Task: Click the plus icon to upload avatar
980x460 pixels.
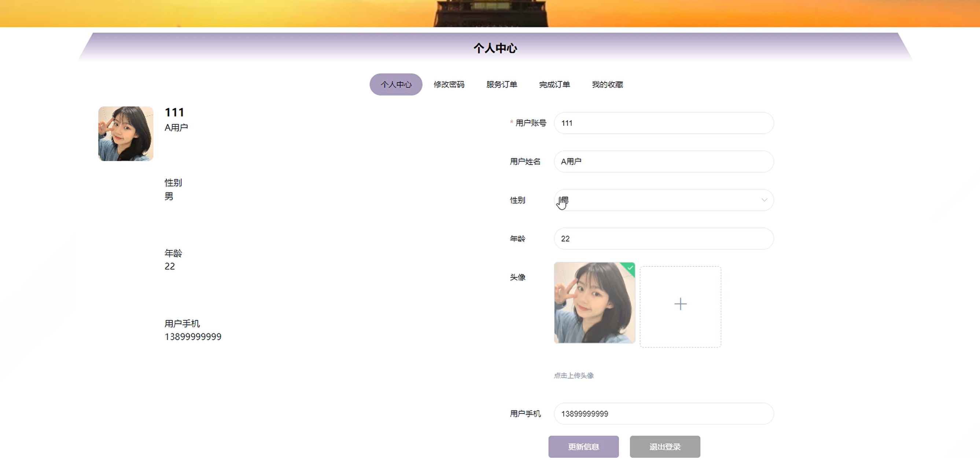Action: click(680, 304)
